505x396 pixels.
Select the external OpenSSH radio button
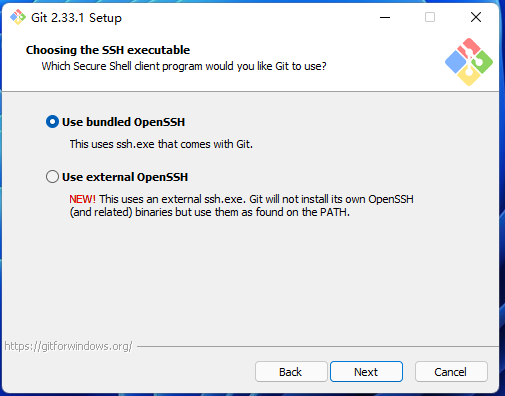click(x=52, y=177)
